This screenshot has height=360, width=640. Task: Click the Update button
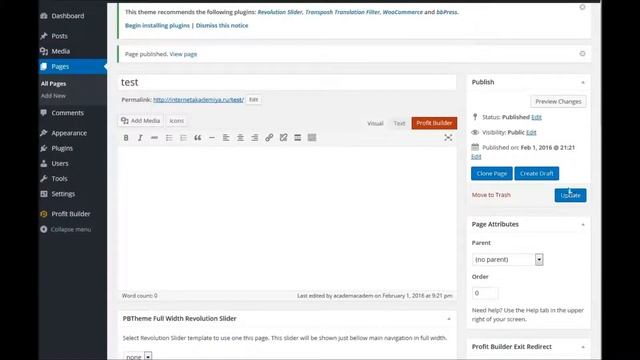[570, 196]
